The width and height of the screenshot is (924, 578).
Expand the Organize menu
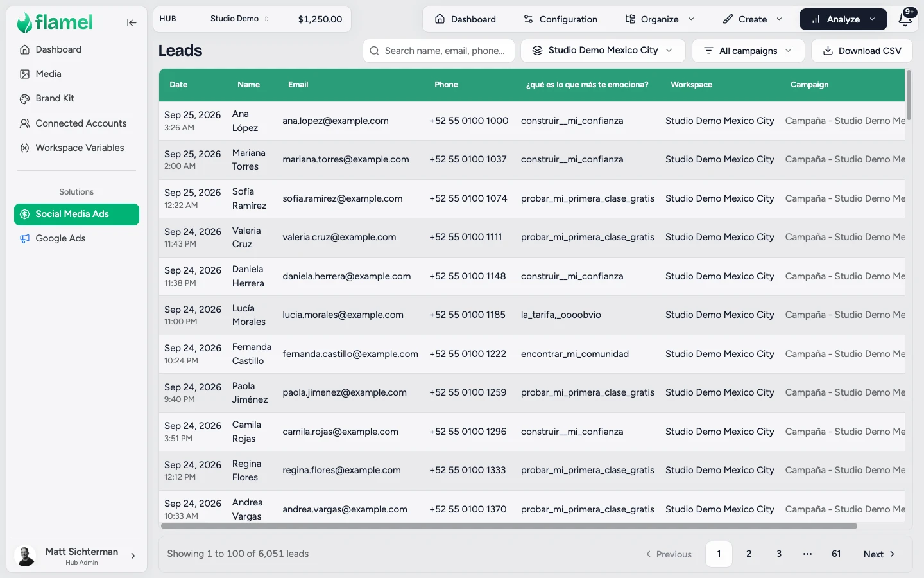(660, 19)
